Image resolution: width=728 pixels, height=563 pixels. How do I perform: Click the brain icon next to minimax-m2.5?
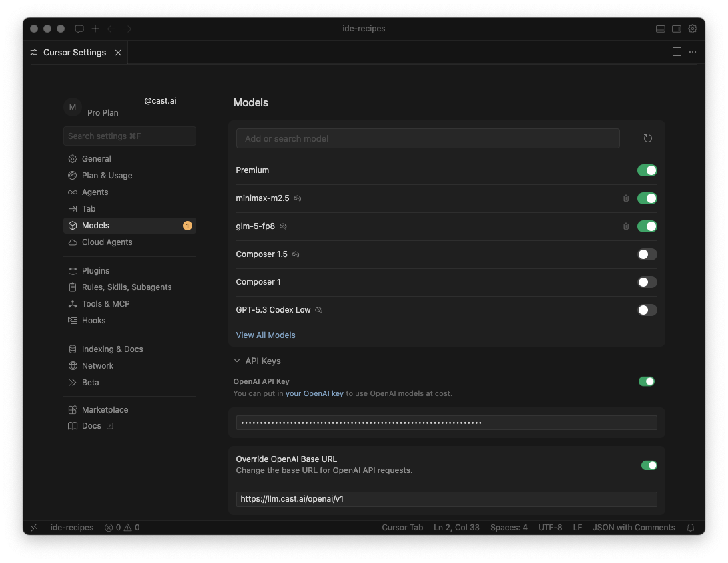[x=298, y=198]
